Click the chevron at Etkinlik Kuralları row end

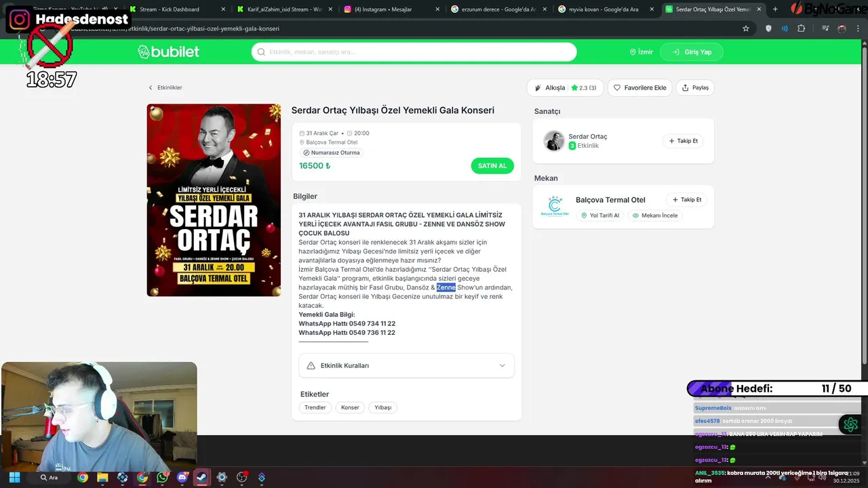[x=502, y=365]
